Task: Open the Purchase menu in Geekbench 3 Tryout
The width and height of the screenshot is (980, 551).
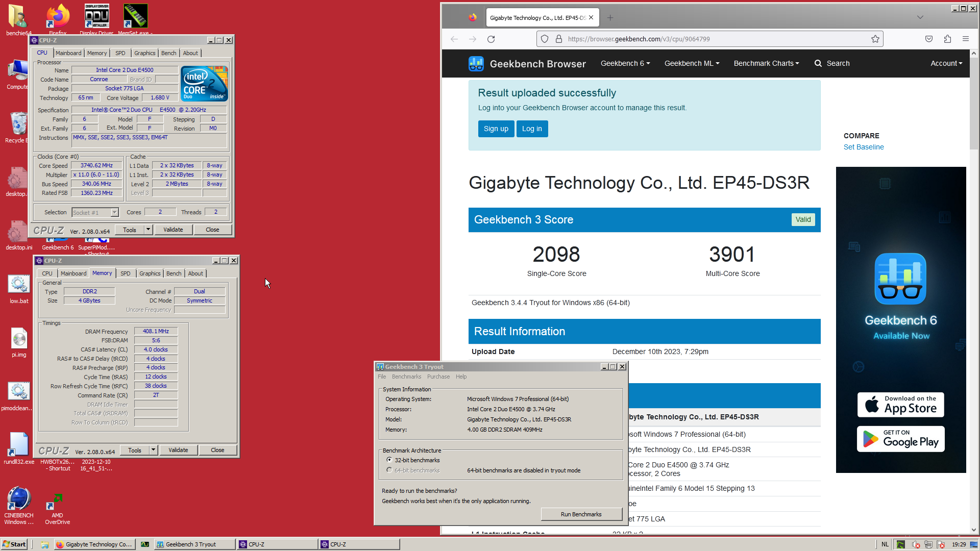Action: click(x=438, y=377)
